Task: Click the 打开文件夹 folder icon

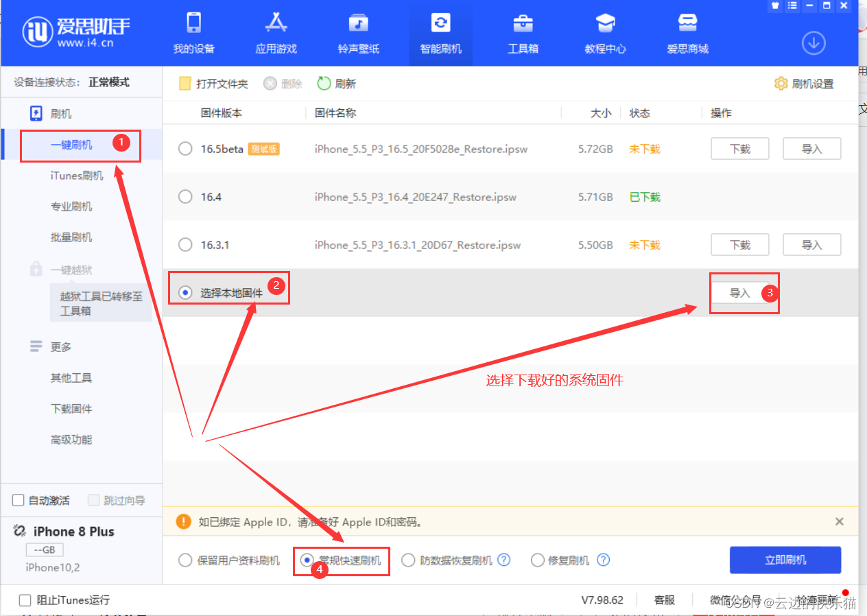Action: (x=185, y=84)
